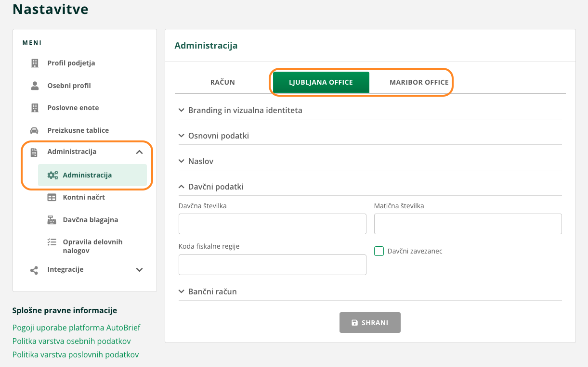The height and width of the screenshot is (367, 588).
Task: Enable the Davčni zavezanec checkbox
Action: [379, 251]
